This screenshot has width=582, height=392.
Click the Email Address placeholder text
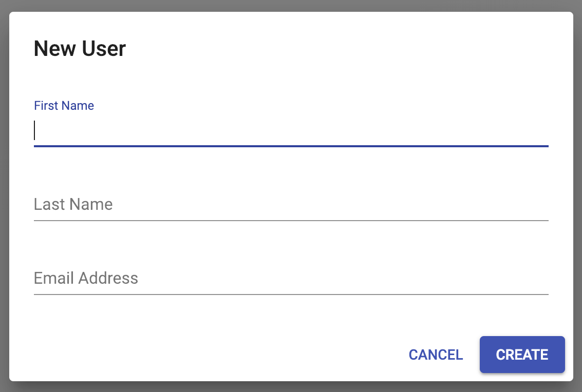point(86,279)
